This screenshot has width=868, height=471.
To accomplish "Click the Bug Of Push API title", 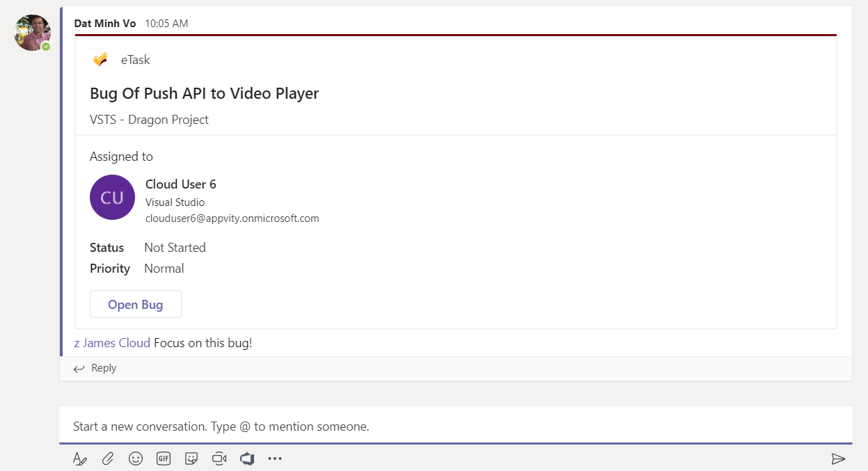I will tap(204, 93).
